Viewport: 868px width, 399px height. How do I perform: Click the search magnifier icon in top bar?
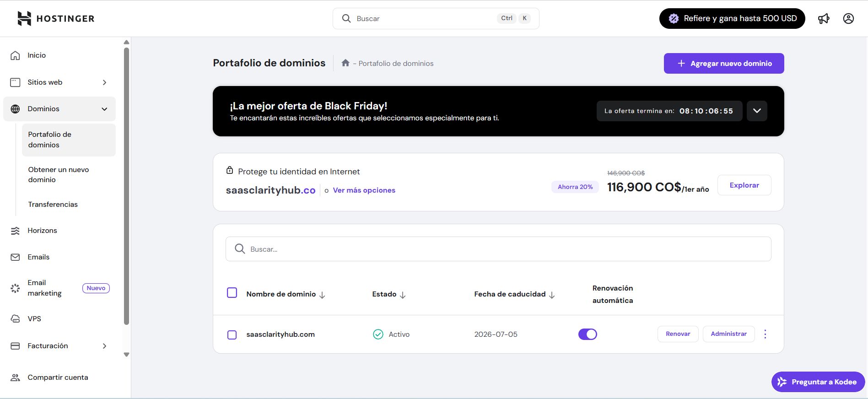click(346, 18)
